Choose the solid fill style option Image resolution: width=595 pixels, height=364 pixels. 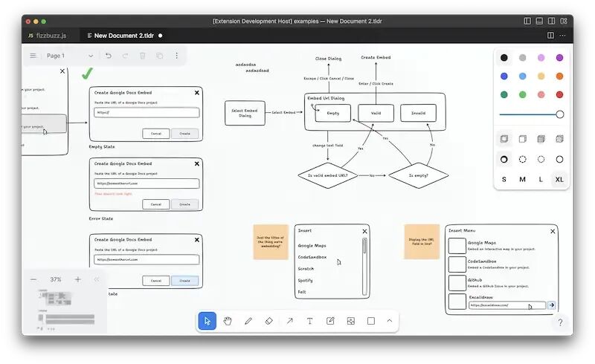[541, 139]
